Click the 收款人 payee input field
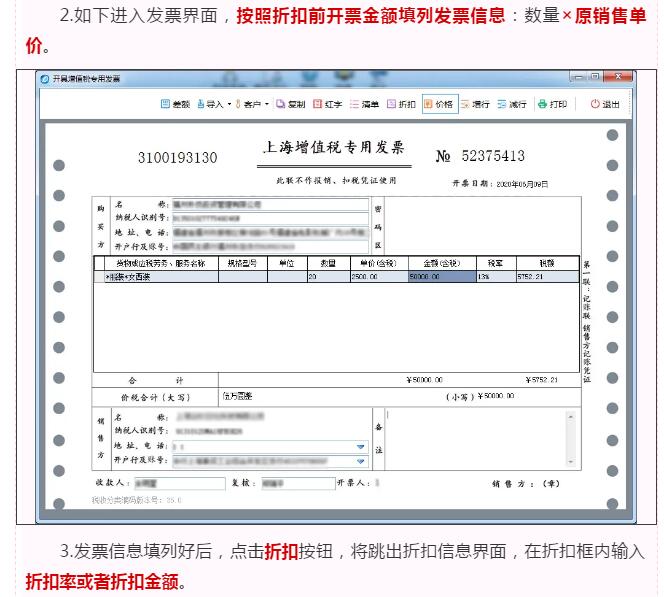The width and height of the screenshot is (664, 597). [x=180, y=484]
